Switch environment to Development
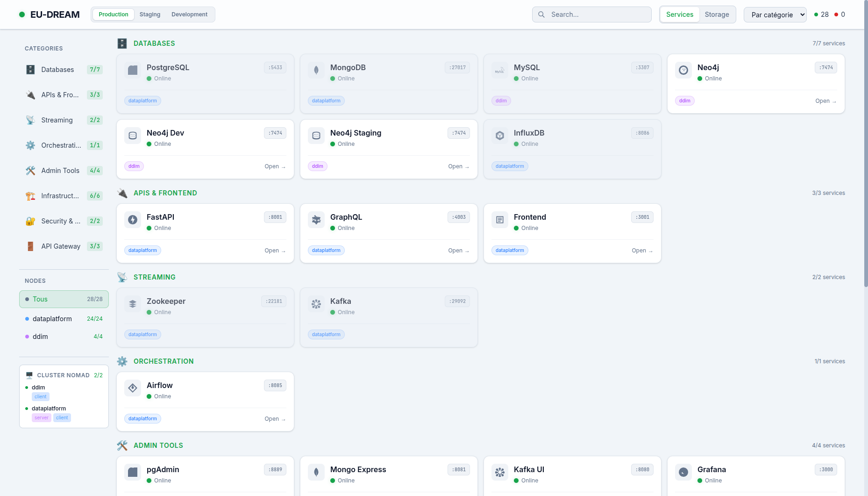868x496 pixels. point(189,14)
